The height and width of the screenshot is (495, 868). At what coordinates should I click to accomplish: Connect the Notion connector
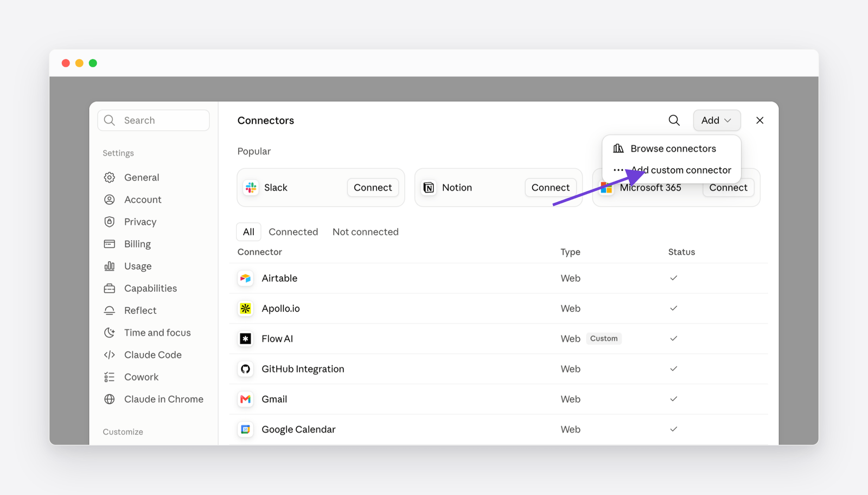point(551,188)
